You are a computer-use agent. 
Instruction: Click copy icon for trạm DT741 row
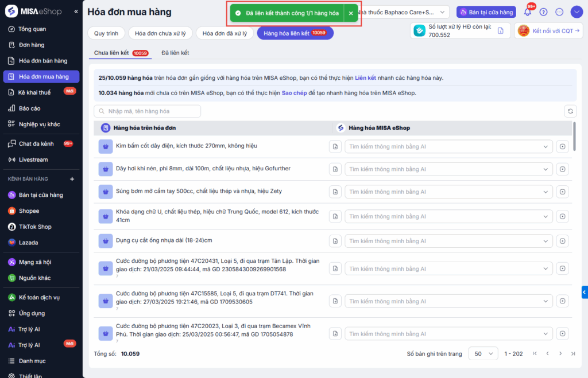(x=335, y=301)
